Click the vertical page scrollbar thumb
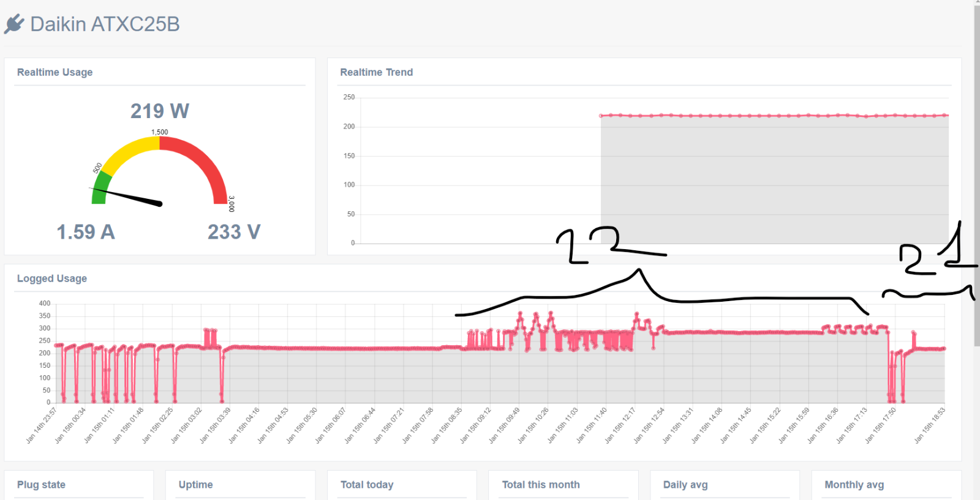Screen dimensions: 980x500 976,175
